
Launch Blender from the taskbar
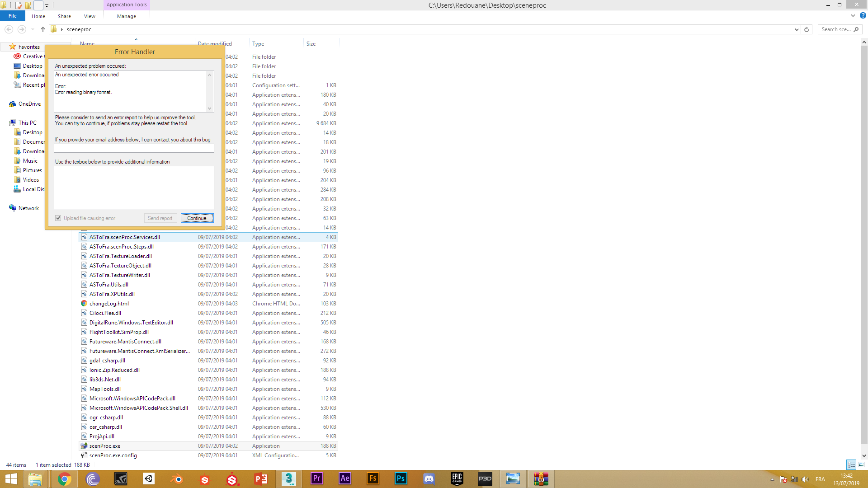pyautogui.click(x=177, y=479)
